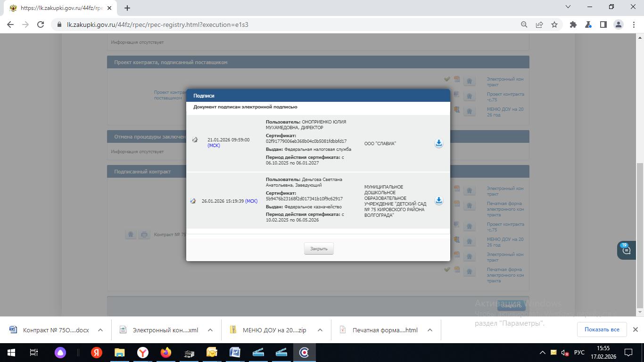Open the Windows Start menu
Viewport: 644px width, 362px height.
[11, 353]
